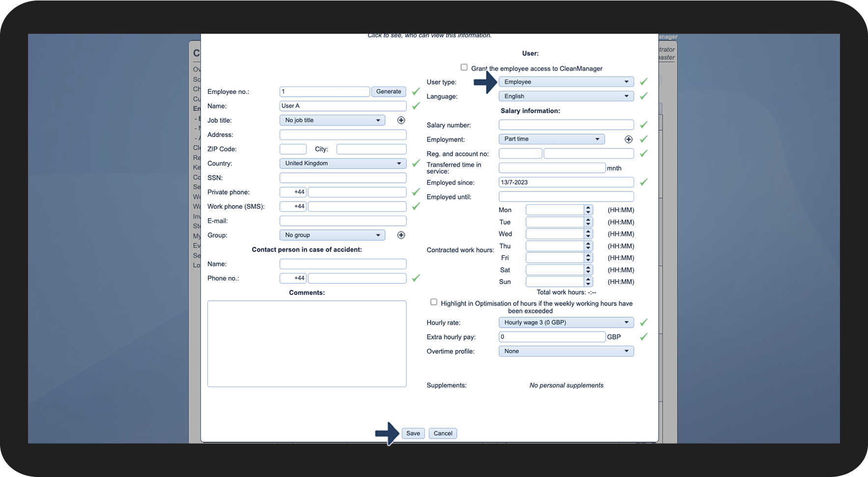868x477 pixels.
Task: Click the E-mail input field
Action: click(342, 221)
